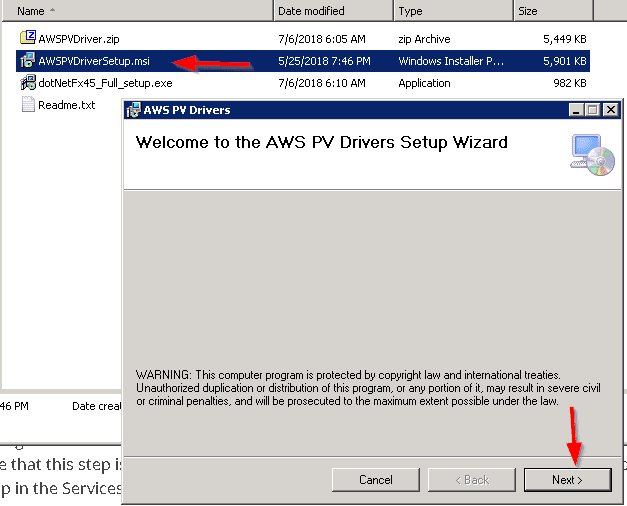Image resolution: width=627 pixels, height=506 pixels.
Task: Select the AWSPVDriver.zip file name
Action: click(x=79, y=39)
